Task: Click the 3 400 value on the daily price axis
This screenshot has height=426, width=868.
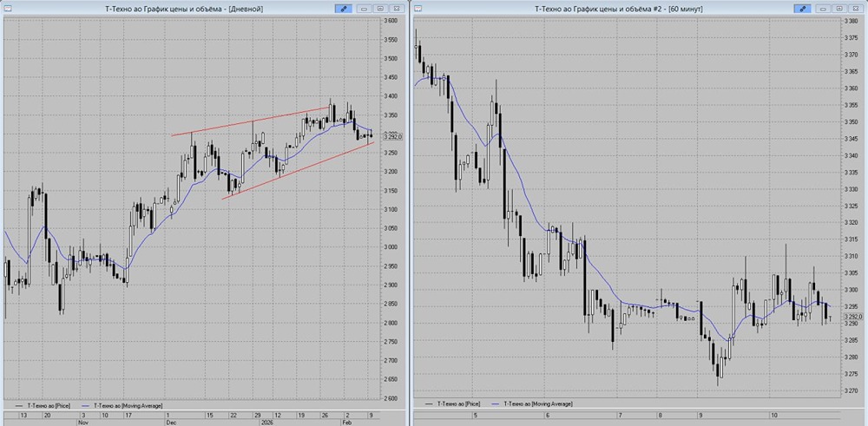Action: (x=391, y=96)
